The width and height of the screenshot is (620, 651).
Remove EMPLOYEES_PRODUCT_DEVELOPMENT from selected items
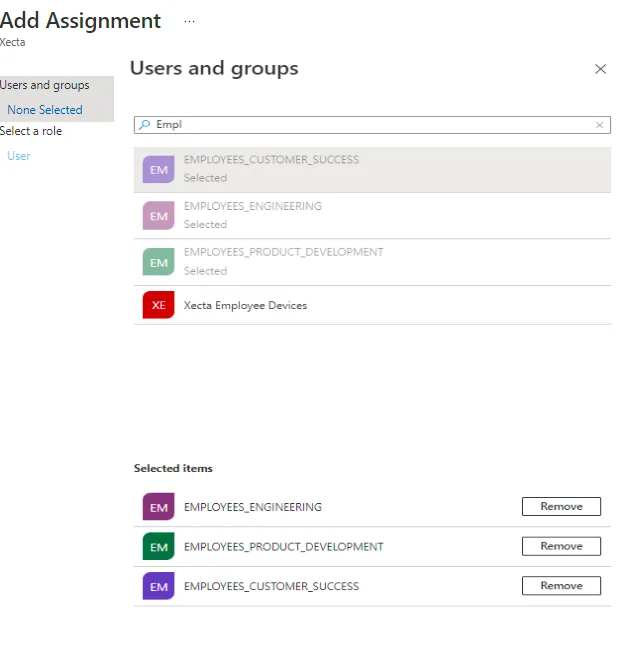[561, 546]
